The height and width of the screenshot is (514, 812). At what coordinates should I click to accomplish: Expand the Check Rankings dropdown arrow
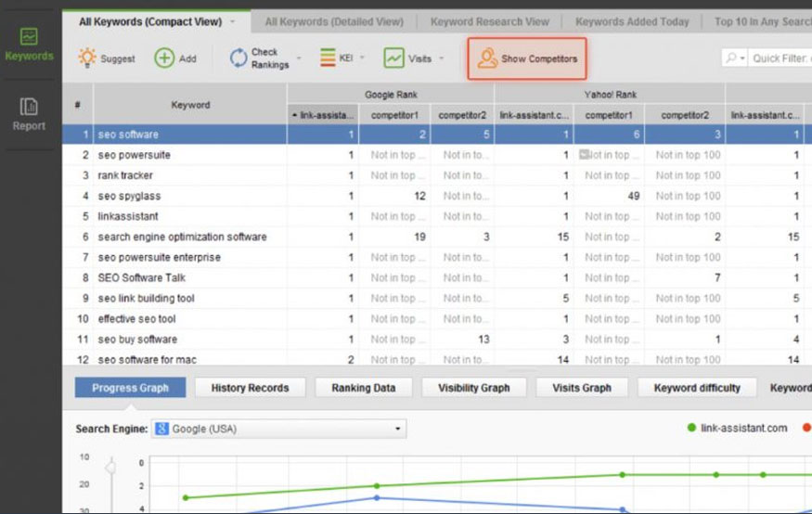299,58
